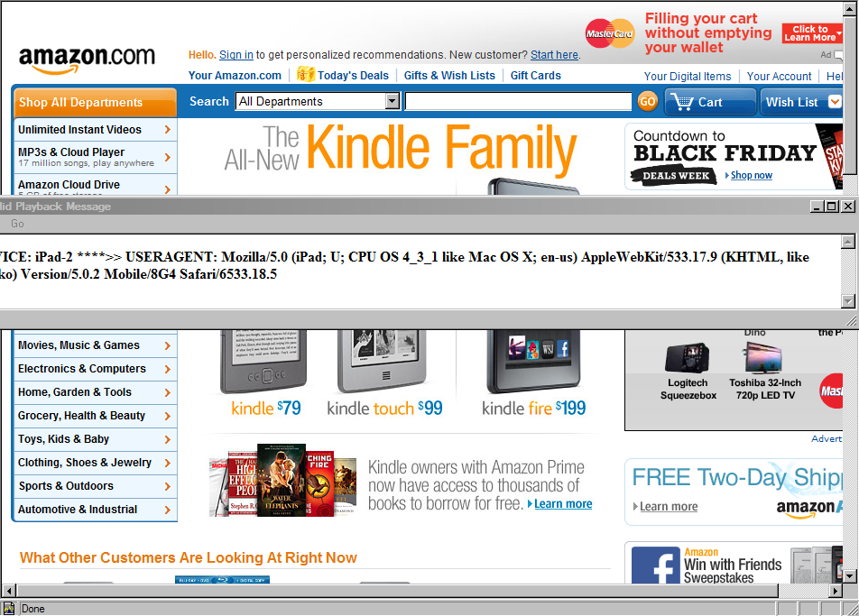The image size is (859, 616).
Task: Expand the Wish List dropdown arrow
Action: point(835,102)
